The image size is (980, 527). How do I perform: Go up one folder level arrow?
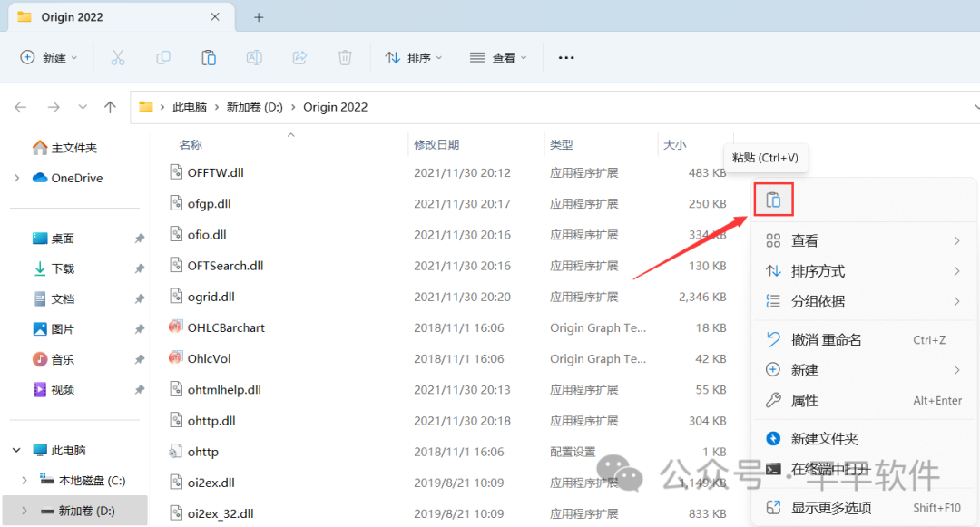[110, 107]
